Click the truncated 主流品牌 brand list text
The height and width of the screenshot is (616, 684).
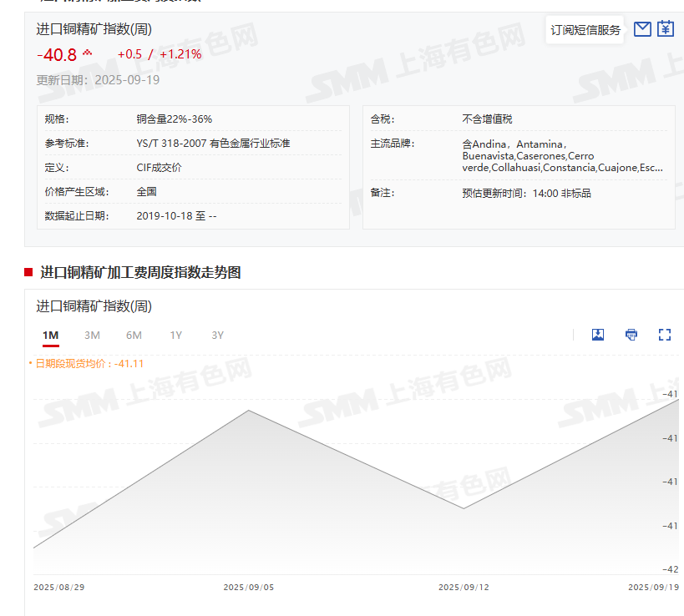click(x=562, y=156)
